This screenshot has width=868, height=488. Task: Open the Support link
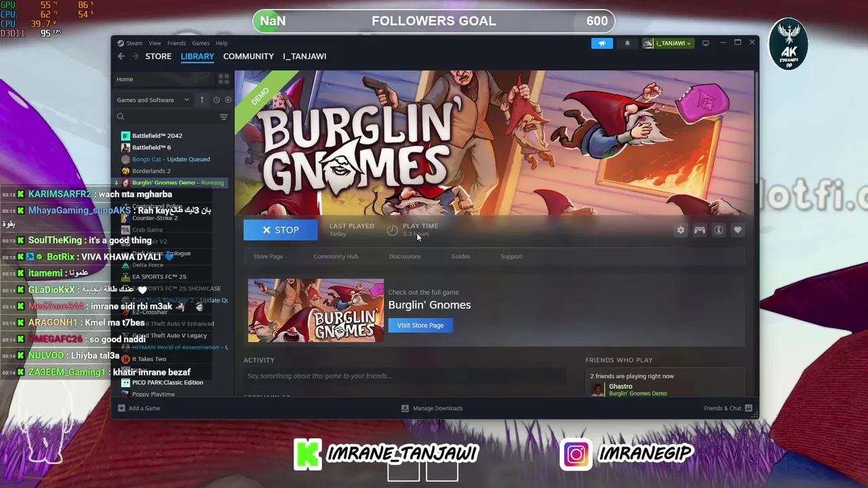(x=511, y=256)
